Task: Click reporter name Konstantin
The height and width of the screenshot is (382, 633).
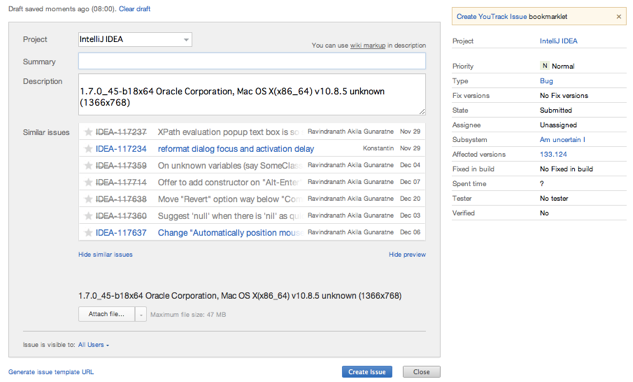Action: pyautogui.click(x=378, y=148)
